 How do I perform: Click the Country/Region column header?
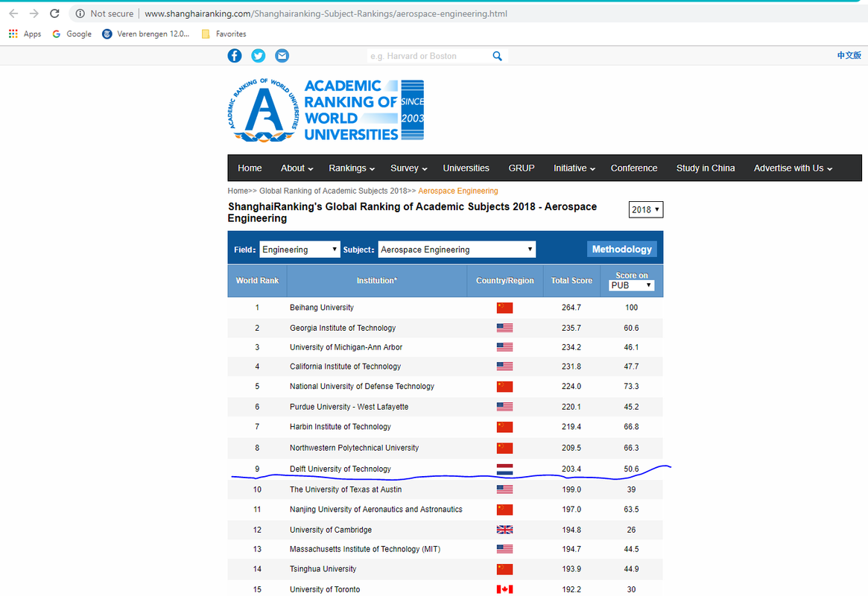(505, 281)
